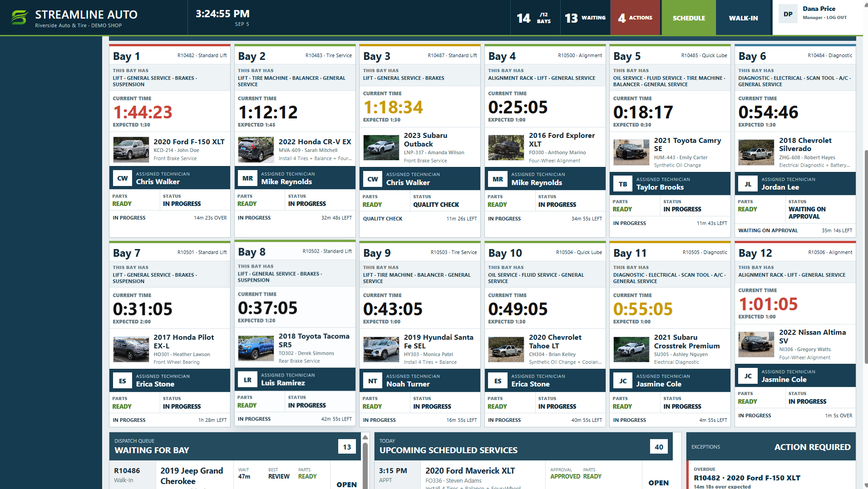This screenshot has height=489, width=868.
Task: Click Dana Price manager name
Action: [x=819, y=9]
